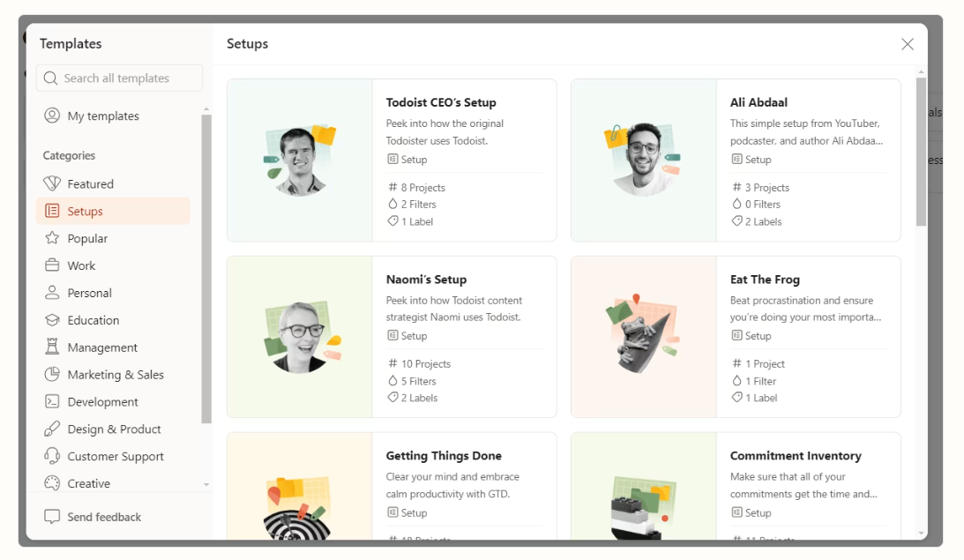
Task: Click the Todoist CEO portrait thumbnail
Action: (299, 160)
